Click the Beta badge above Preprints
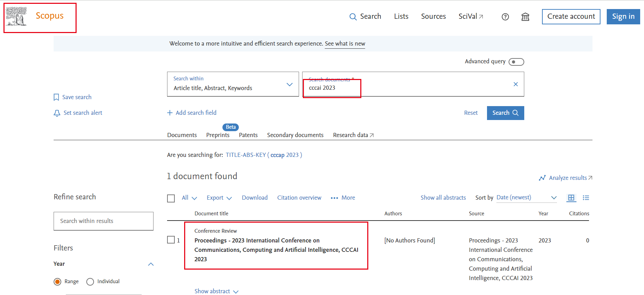The height and width of the screenshot is (295, 644). (230, 127)
